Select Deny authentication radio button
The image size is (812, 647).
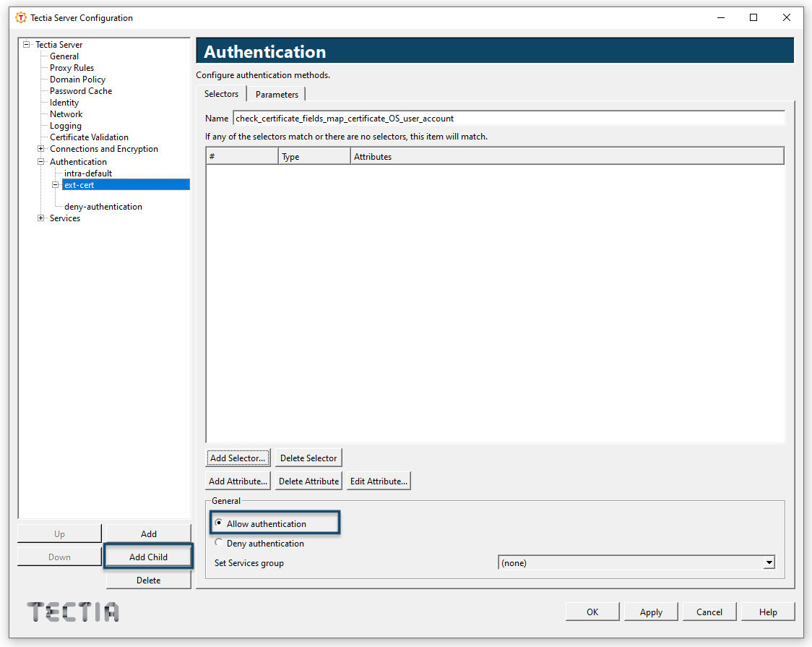[219, 543]
